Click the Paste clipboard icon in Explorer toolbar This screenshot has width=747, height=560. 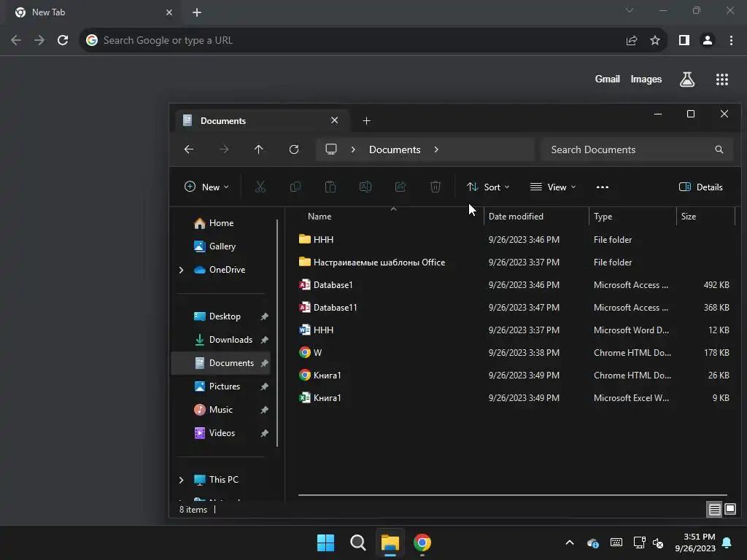330,187
